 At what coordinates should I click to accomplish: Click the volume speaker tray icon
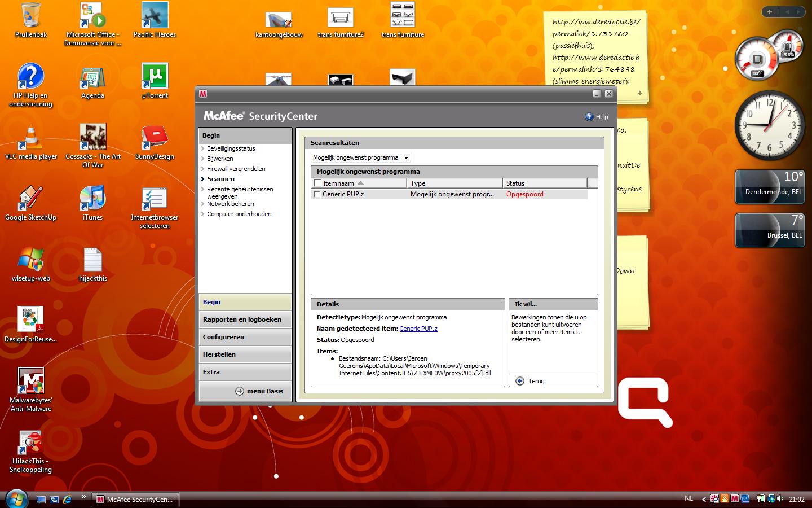(780, 498)
